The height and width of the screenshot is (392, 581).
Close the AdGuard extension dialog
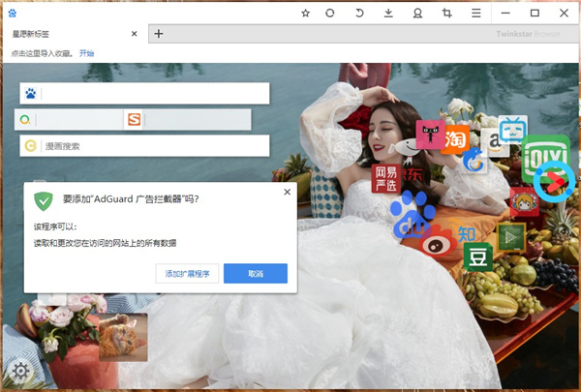pyautogui.click(x=287, y=192)
